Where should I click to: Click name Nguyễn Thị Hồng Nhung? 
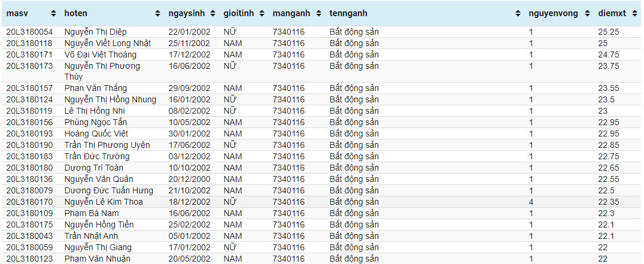coord(111,100)
